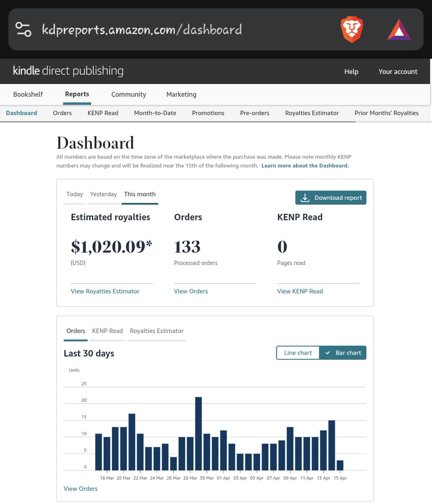Image resolution: width=432 pixels, height=504 pixels.
Task: Open Month-to-Date report
Action: click(155, 113)
